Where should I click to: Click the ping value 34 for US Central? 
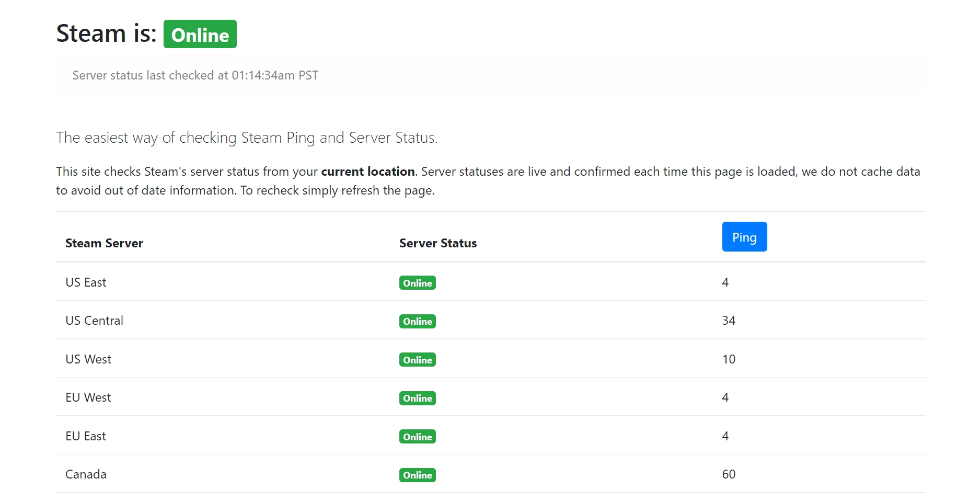click(x=729, y=321)
